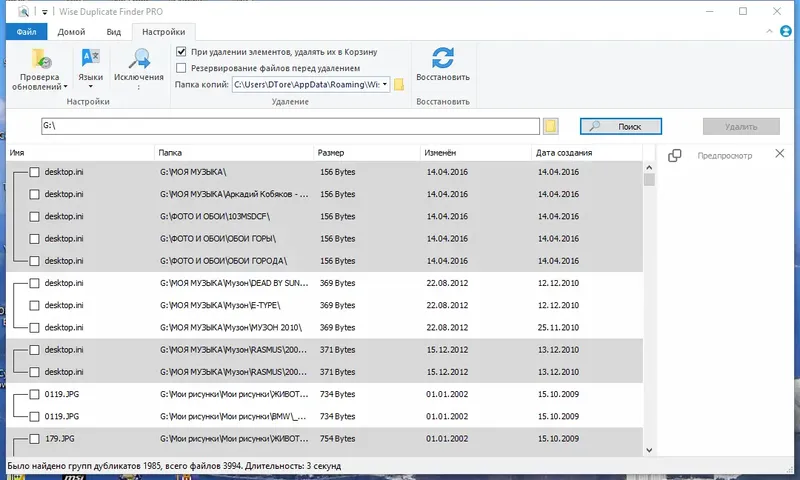Viewport: 800px width, 480px height.
Task: Click the results list scrollbar down arrow
Action: click(x=649, y=450)
